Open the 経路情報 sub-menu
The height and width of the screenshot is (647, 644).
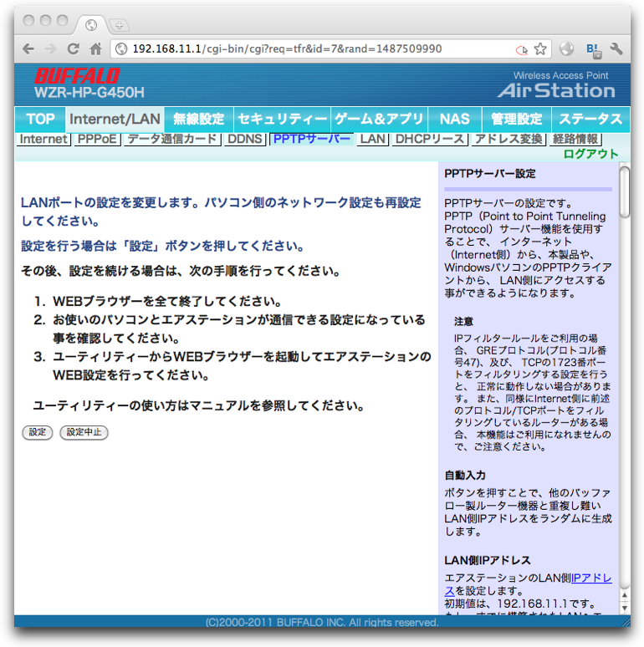(x=575, y=139)
